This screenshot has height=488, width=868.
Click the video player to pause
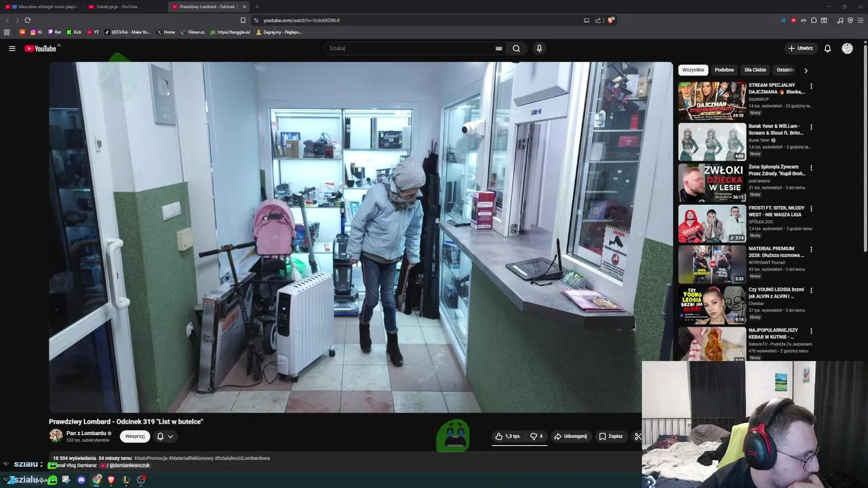point(361,237)
